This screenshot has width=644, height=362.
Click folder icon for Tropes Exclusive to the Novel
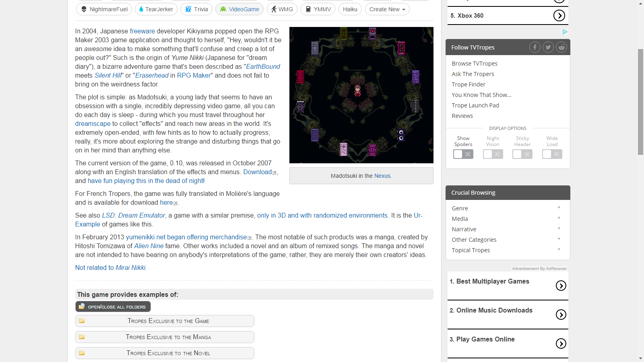[82, 353]
